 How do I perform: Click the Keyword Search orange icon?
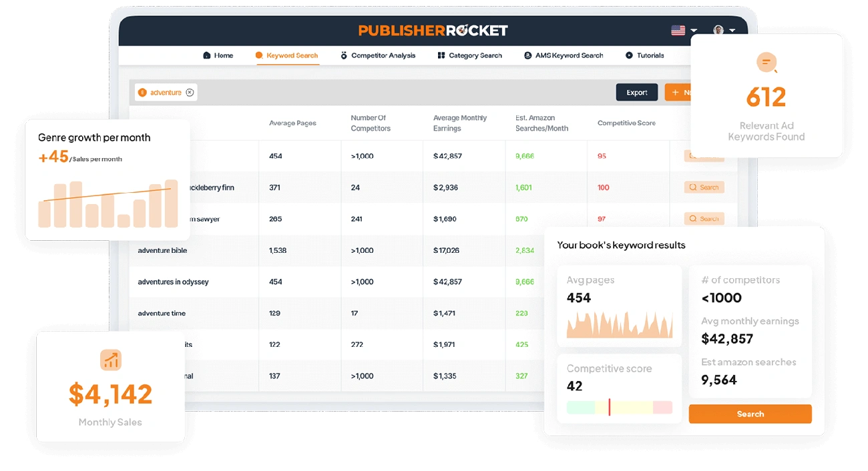259,55
